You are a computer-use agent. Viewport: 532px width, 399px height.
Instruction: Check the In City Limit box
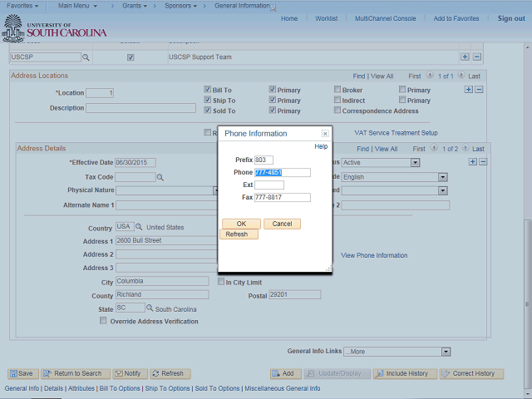click(221, 282)
